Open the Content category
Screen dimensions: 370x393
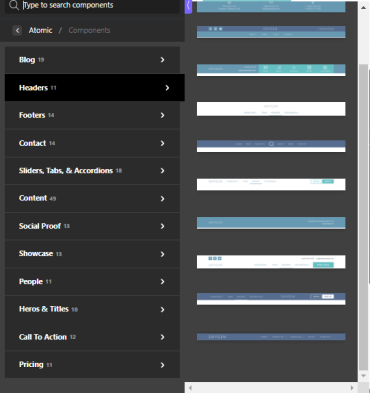[92, 198]
